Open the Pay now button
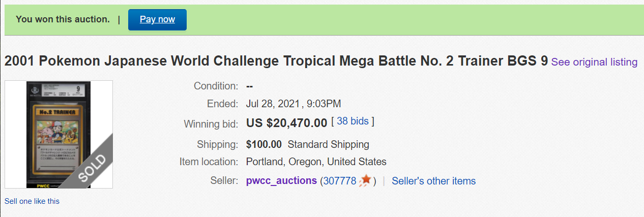This screenshot has width=644, height=217. point(157,19)
